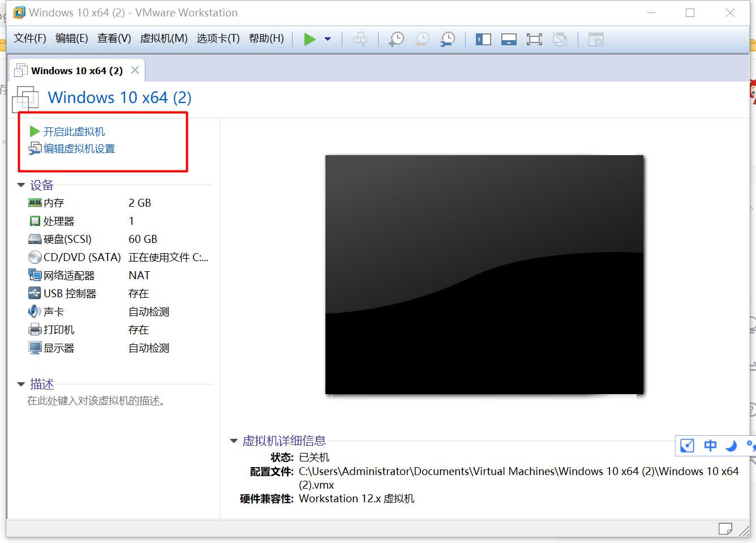Collapse the 设备 section
Image resolution: width=756 pixels, height=543 pixels.
21,185
